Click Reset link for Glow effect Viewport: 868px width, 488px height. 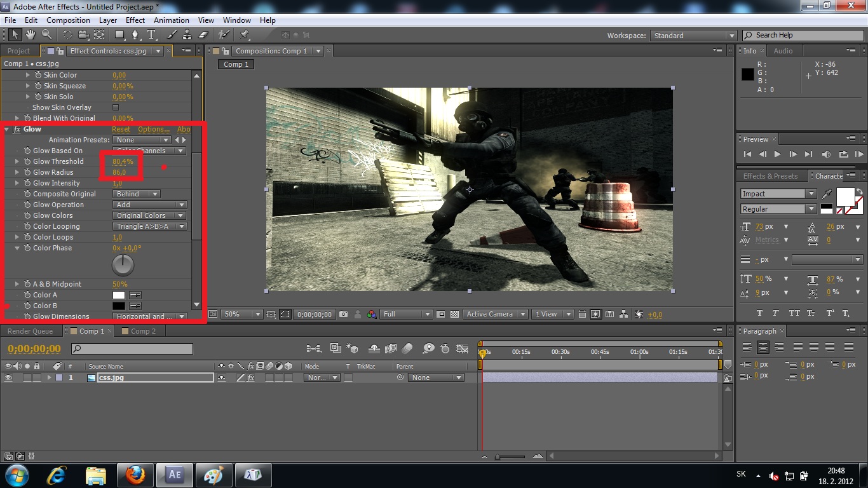(121, 129)
